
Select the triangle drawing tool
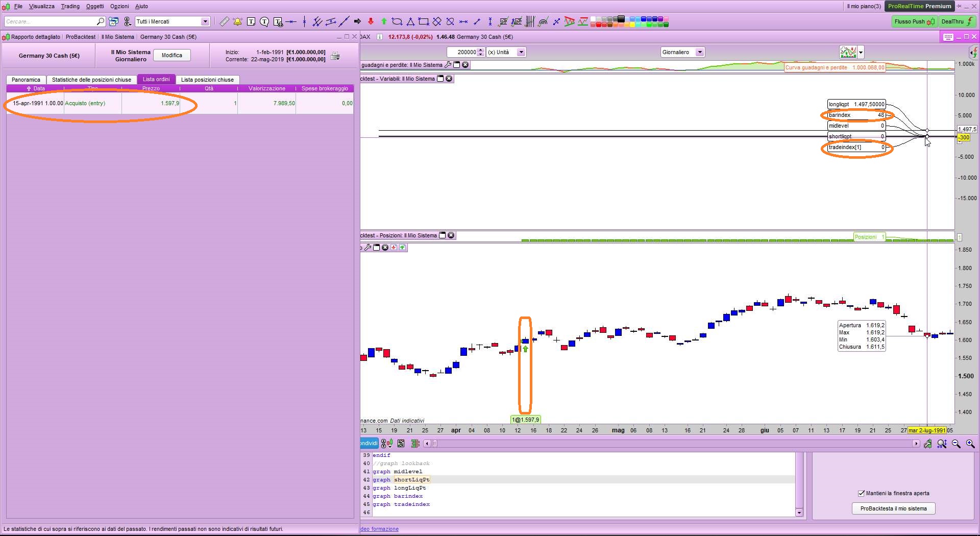tap(410, 21)
